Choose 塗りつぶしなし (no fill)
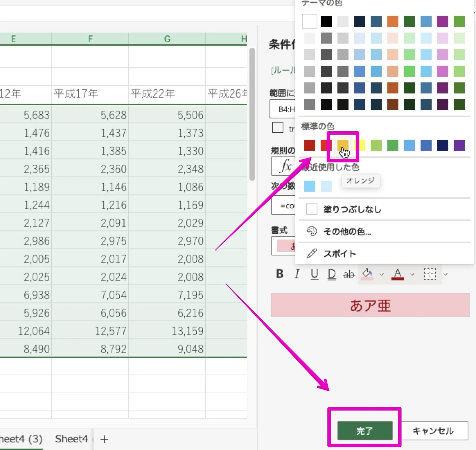Screen dimensions: 476x450 click(x=385, y=209)
